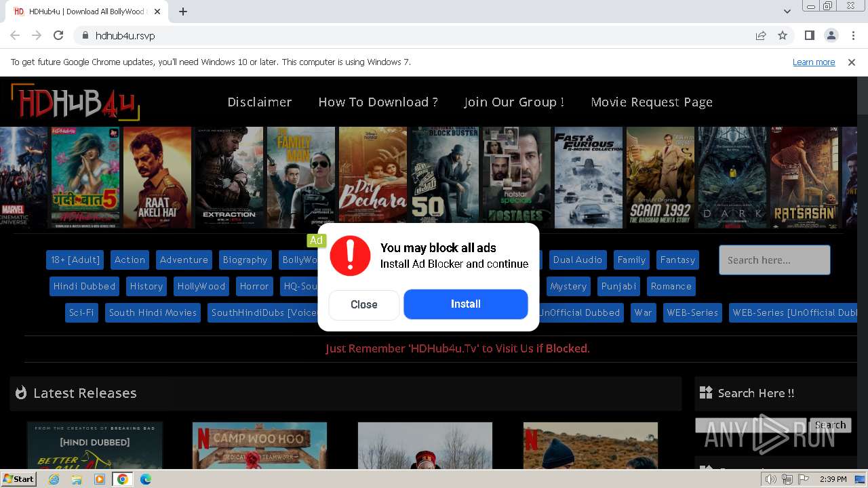The width and height of the screenshot is (868, 488).
Task: Click the red exclamation warning icon
Action: coord(350,256)
